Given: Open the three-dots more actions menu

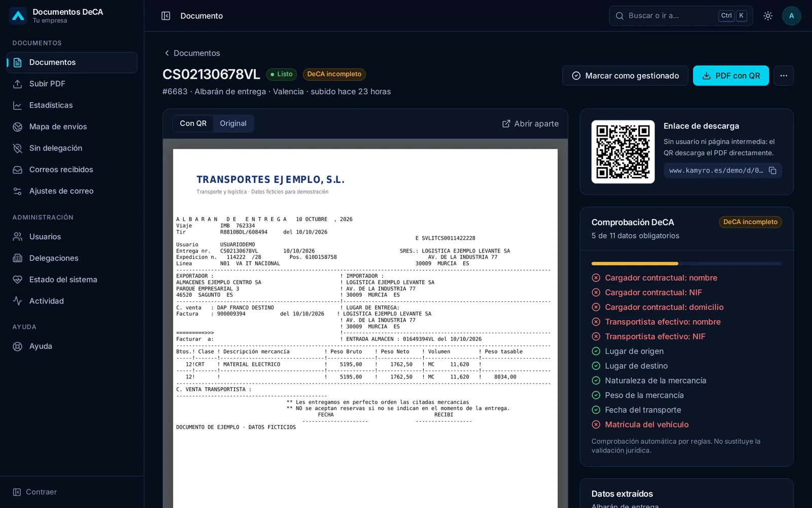Looking at the screenshot, I should 784,76.
